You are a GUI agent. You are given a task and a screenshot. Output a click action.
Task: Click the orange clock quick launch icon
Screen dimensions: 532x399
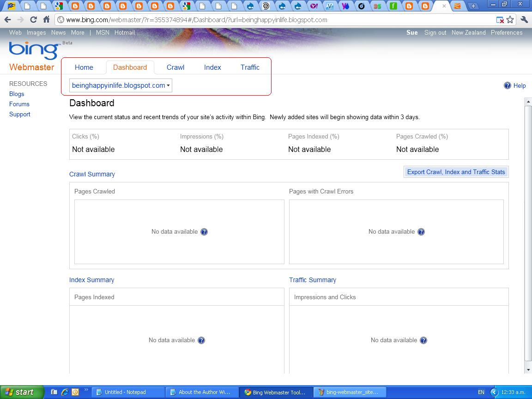tap(75, 392)
